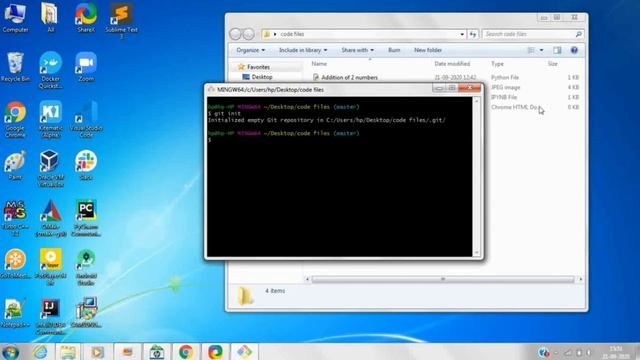Screen dimensions: 640x360
Task: Click the Explorer horizontal scrollbar
Action: (x=443, y=279)
